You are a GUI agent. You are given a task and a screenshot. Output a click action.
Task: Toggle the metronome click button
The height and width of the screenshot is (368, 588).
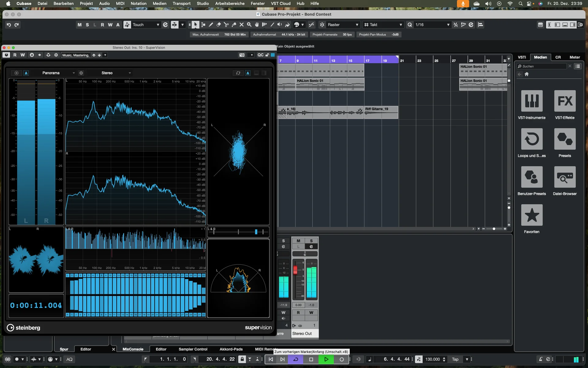tap(541, 359)
